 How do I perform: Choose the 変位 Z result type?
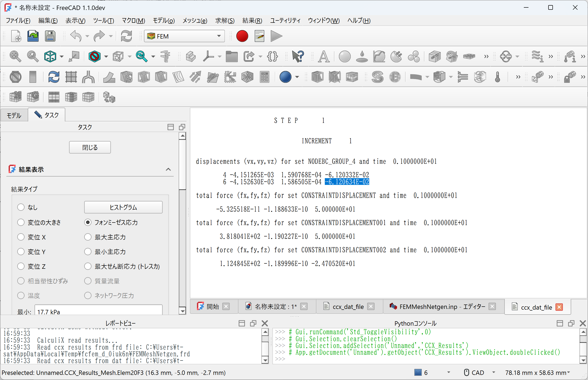(x=21, y=266)
